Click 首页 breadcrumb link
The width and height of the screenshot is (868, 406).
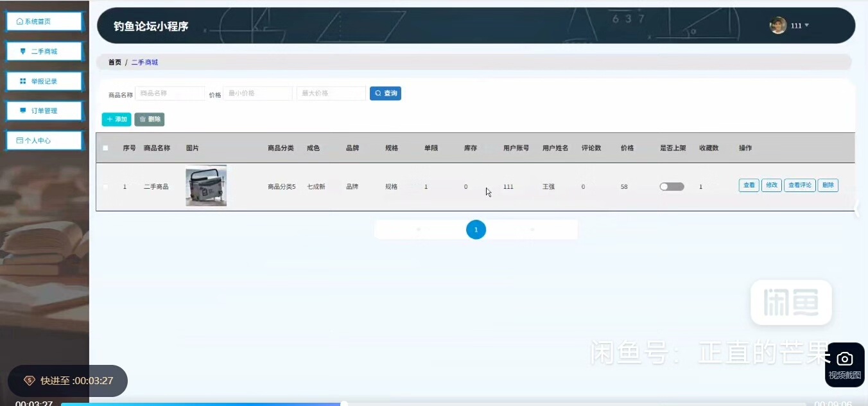tap(114, 62)
